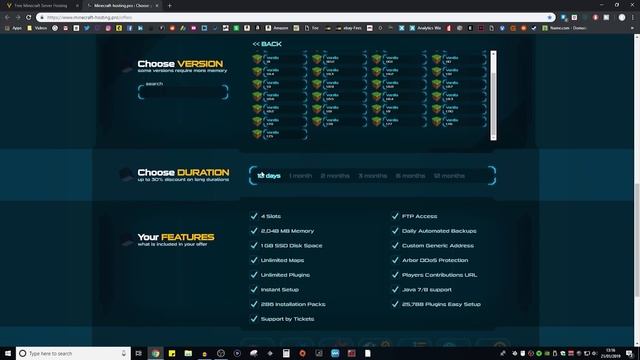
Task: Close the Minecraft-hosting.pro tab
Action: [157, 6]
